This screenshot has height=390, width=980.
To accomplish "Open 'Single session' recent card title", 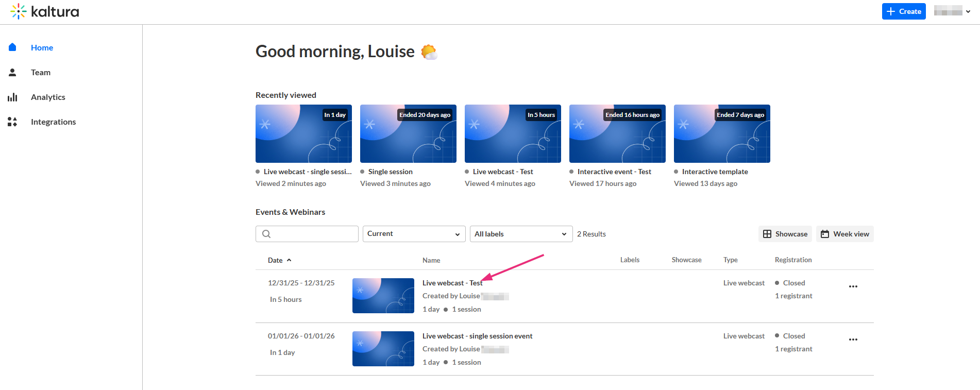I will [391, 172].
